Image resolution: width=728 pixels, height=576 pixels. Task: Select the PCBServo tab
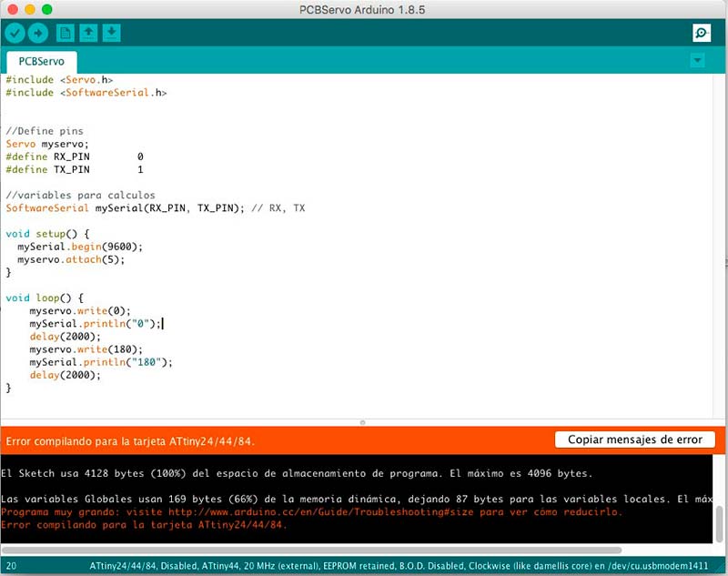pyautogui.click(x=41, y=62)
